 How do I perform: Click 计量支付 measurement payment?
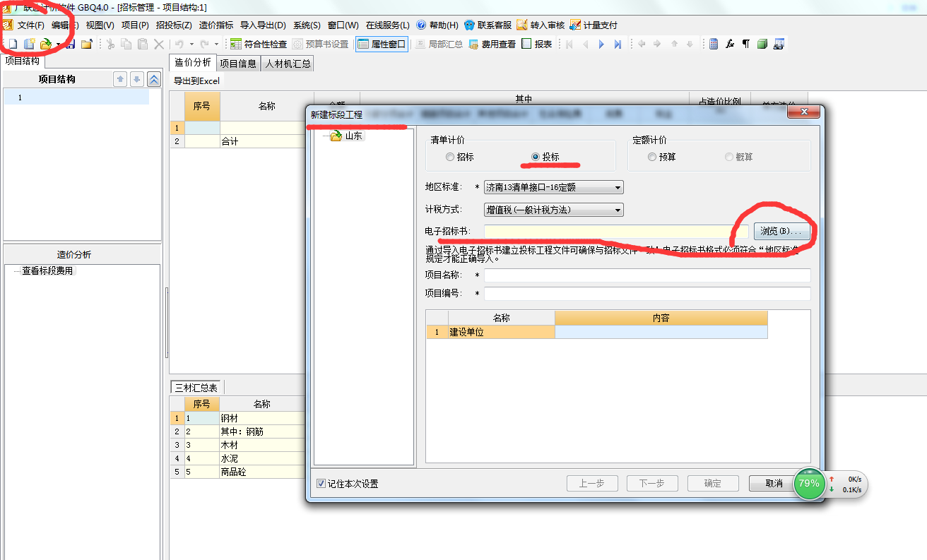594,25
